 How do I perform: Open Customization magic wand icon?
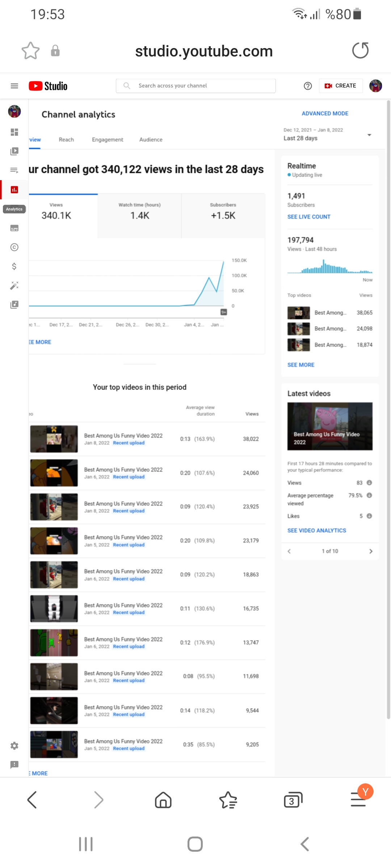(x=14, y=286)
